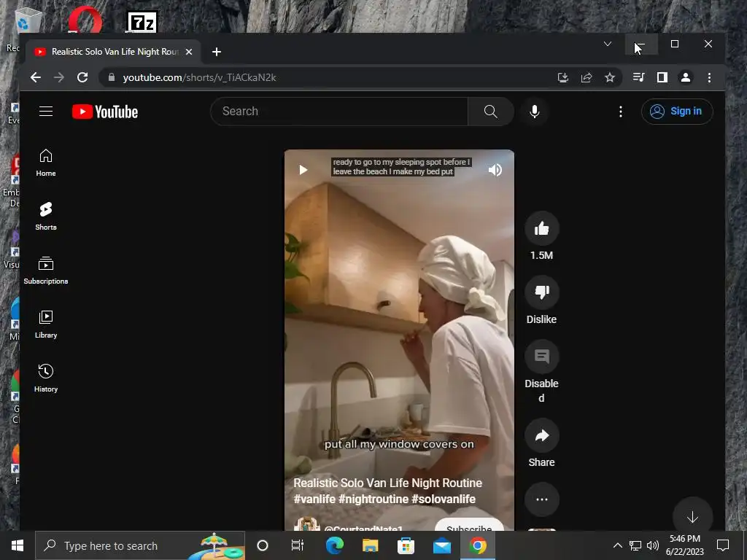Open Chrome profile icon
The image size is (747, 560).
(x=686, y=77)
